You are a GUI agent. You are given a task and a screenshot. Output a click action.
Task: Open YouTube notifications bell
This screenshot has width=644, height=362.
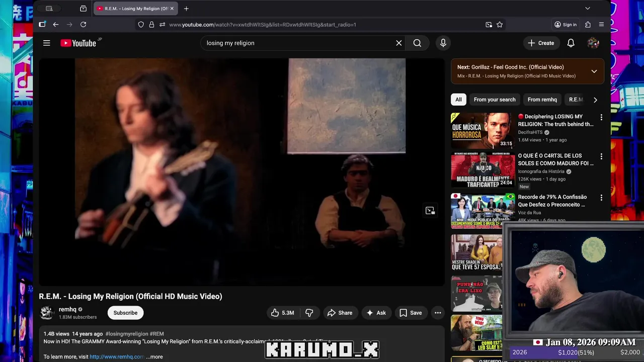click(571, 43)
